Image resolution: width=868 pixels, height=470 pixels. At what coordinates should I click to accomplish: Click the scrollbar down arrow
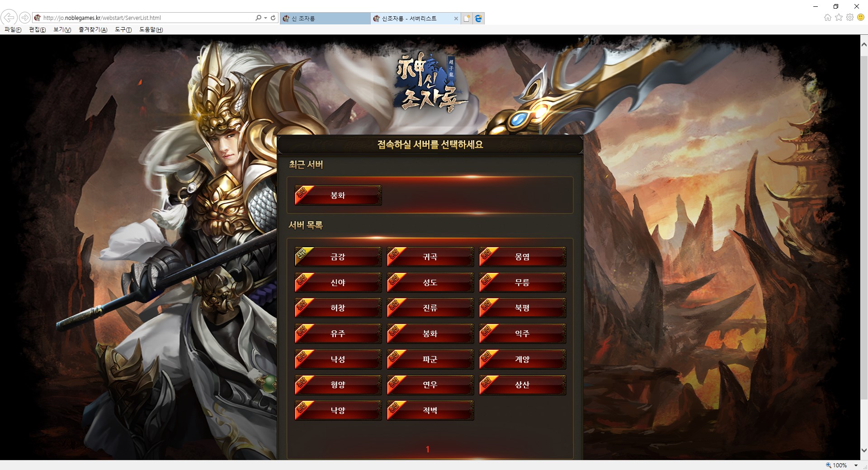point(864,450)
